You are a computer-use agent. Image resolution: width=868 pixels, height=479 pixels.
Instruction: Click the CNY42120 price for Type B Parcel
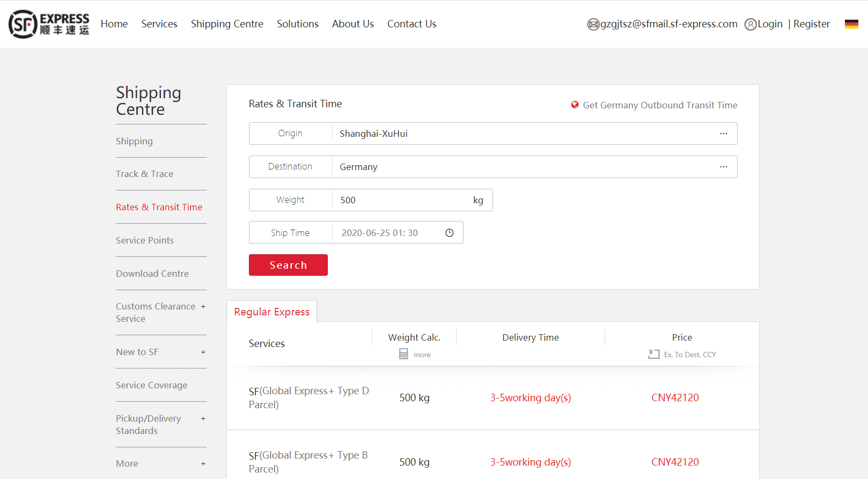click(675, 462)
